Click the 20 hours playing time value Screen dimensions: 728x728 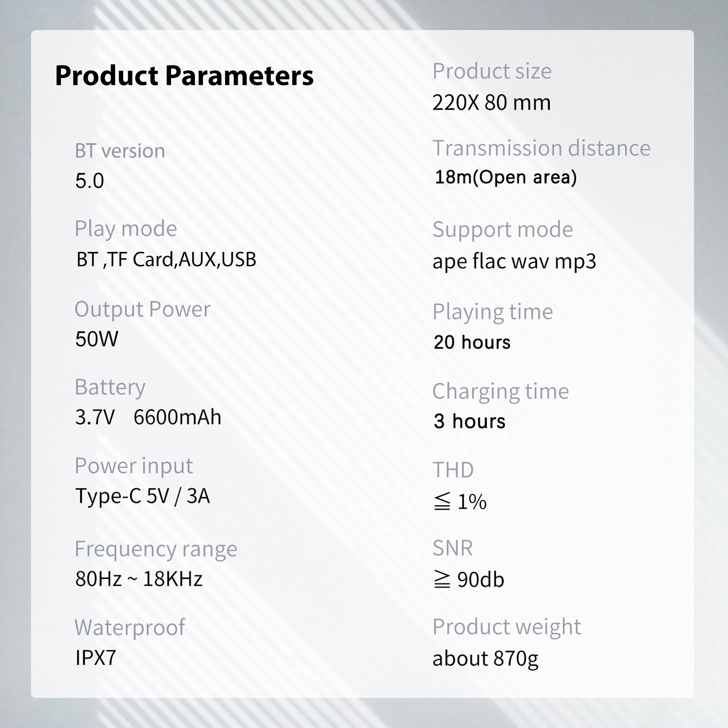click(x=472, y=342)
